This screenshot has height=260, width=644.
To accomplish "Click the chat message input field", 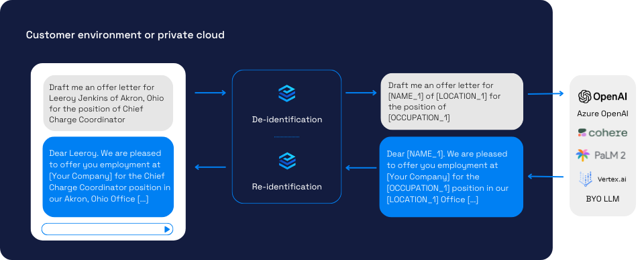I will (107, 229).
